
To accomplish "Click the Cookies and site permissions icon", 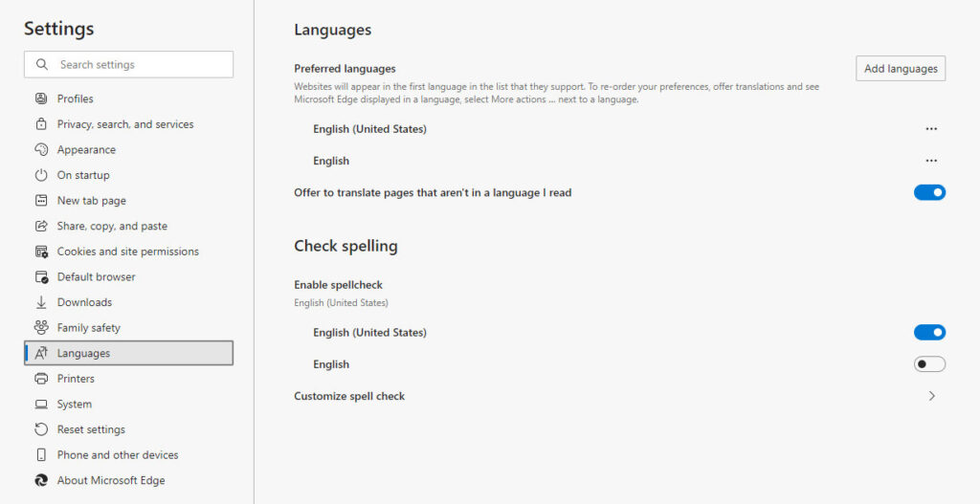I will [x=41, y=252].
